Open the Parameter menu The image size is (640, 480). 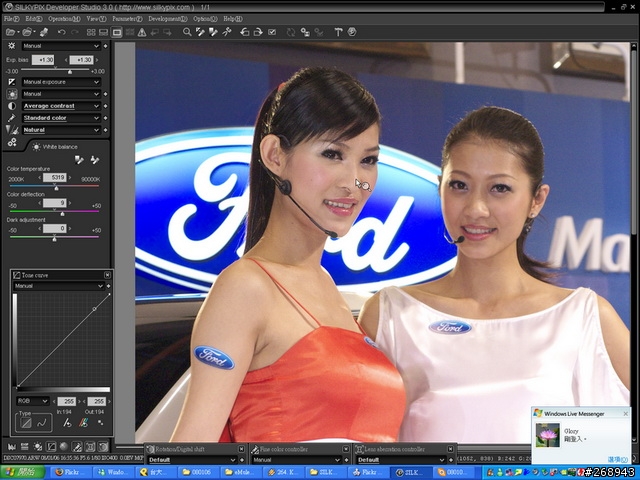(127, 19)
